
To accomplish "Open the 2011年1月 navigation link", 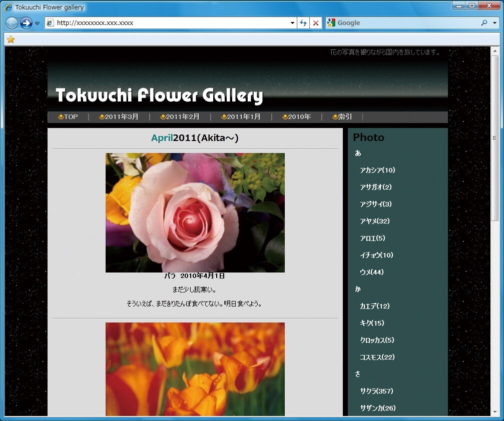I will pos(241,117).
